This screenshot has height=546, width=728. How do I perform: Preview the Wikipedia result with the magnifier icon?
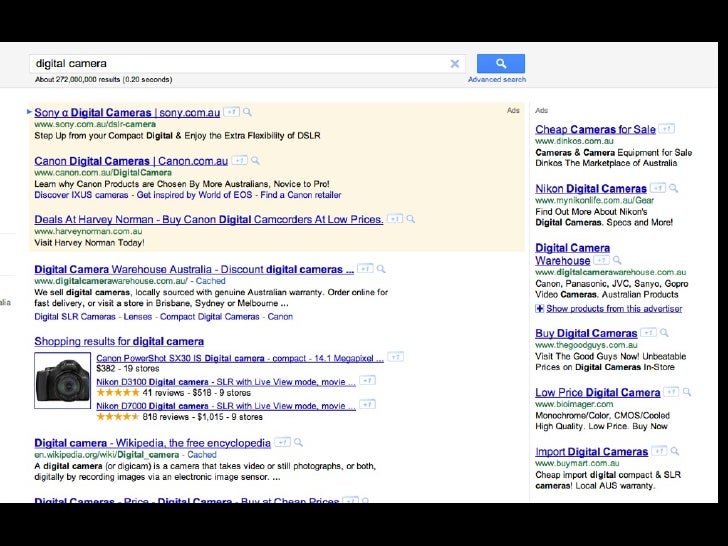pyautogui.click(x=299, y=442)
